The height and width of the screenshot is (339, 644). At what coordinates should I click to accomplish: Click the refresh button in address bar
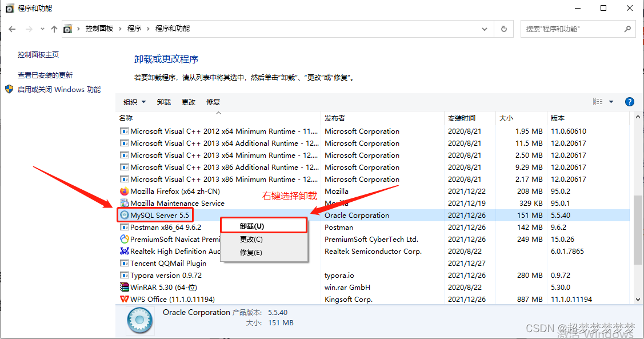pyautogui.click(x=503, y=29)
